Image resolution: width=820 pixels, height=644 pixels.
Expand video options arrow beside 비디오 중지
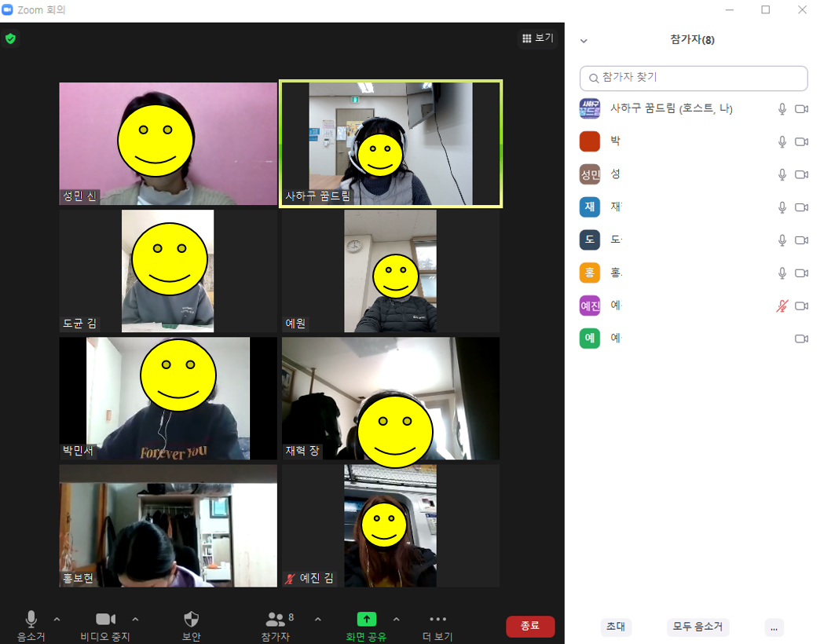coord(135,619)
